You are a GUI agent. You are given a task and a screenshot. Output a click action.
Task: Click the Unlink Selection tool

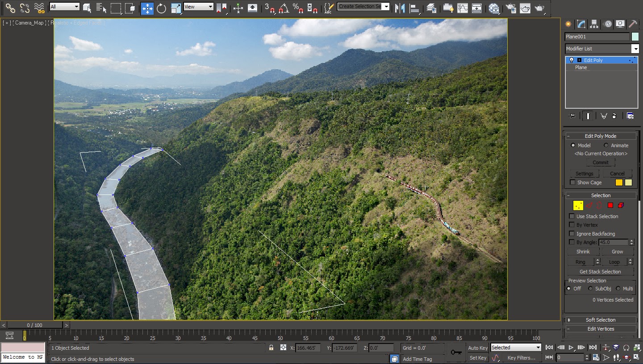pos(25,8)
